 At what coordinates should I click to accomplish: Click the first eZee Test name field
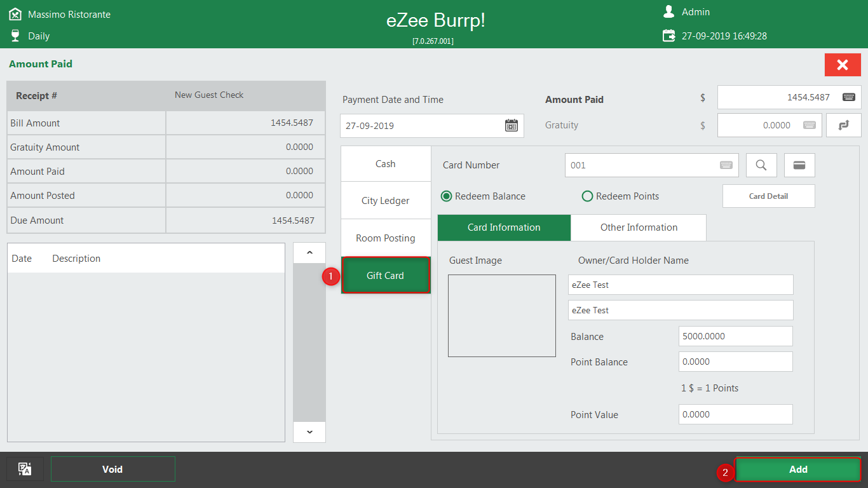coord(681,285)
